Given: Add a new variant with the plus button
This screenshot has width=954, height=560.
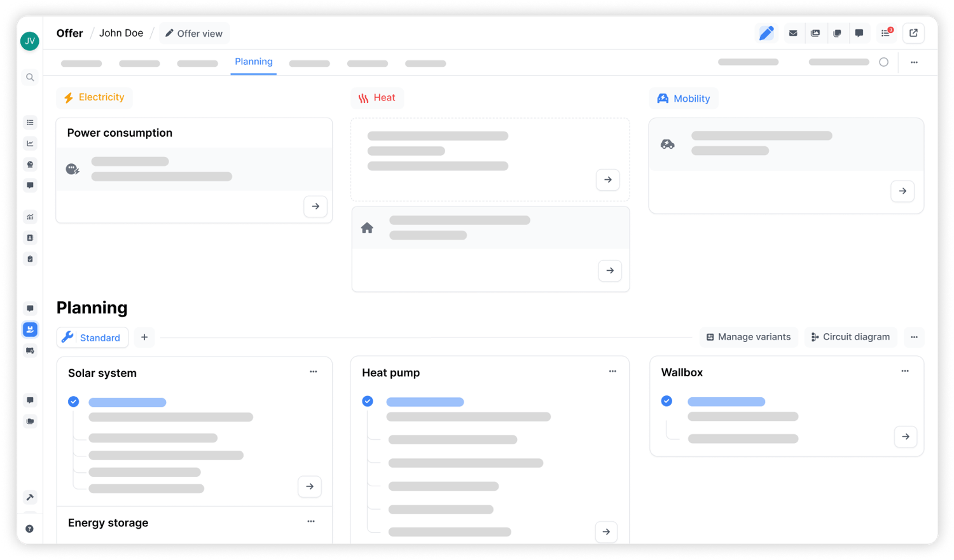Looking at the screenshot, I should [144, 338].
